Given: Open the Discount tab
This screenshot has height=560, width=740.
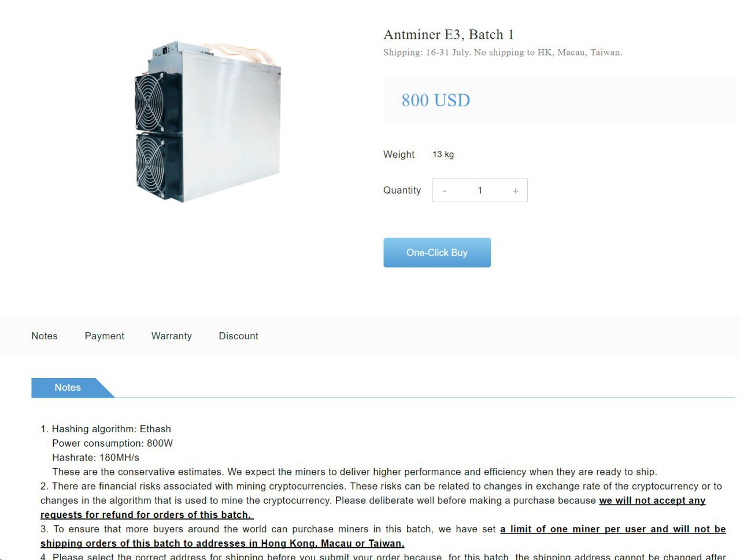Looking at the screenshot, I should tap(238, 336).
